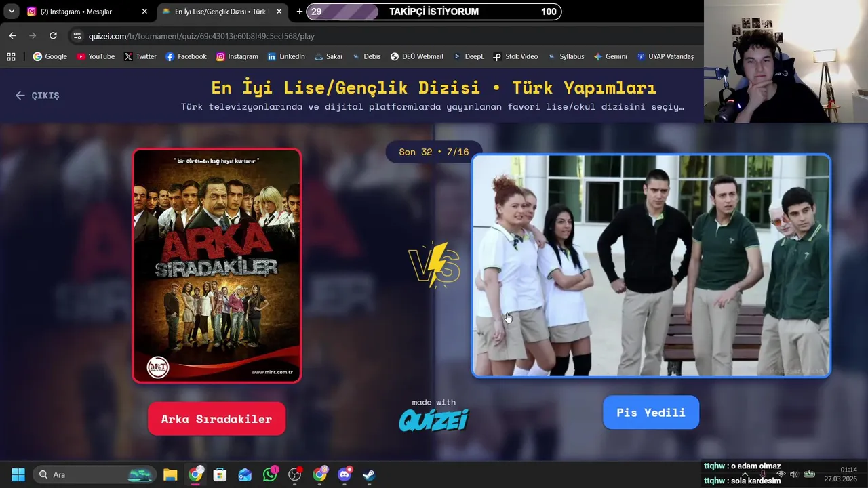
Task: Click the quiz title En İyi Lise/Gençlik Dizisi
Action: coord(434,87)
